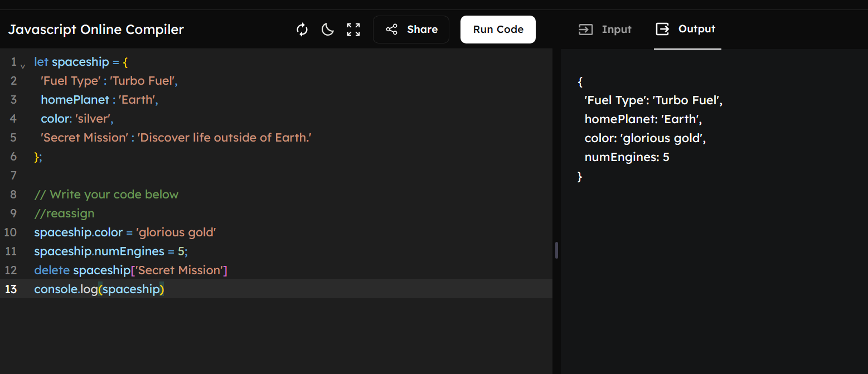The height and width of the screenshot is (374, 868).
Task: Switch to the Input tab
Action: [x=605, y=30]
